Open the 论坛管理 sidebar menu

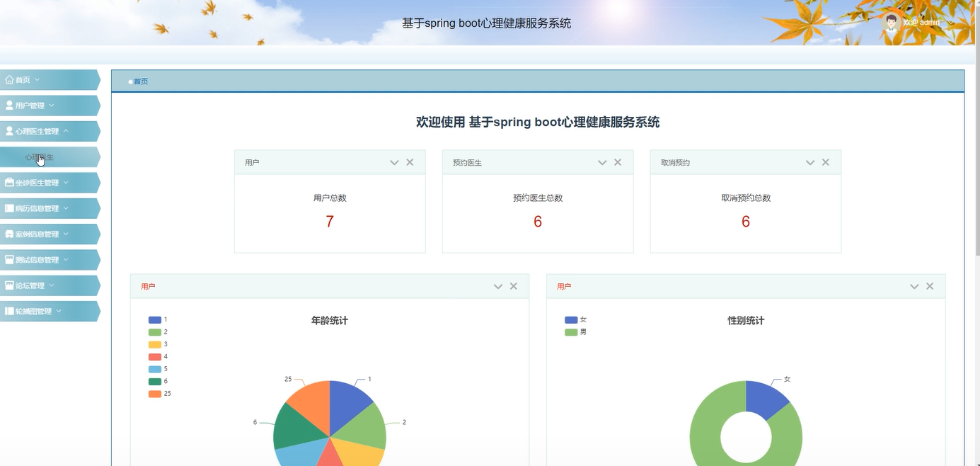(50, 285)
